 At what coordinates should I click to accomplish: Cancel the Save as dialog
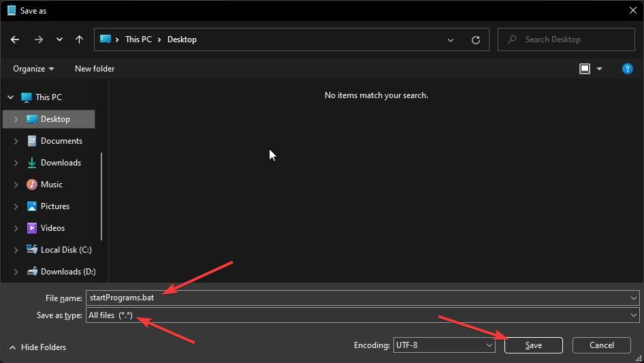point(601,345)
